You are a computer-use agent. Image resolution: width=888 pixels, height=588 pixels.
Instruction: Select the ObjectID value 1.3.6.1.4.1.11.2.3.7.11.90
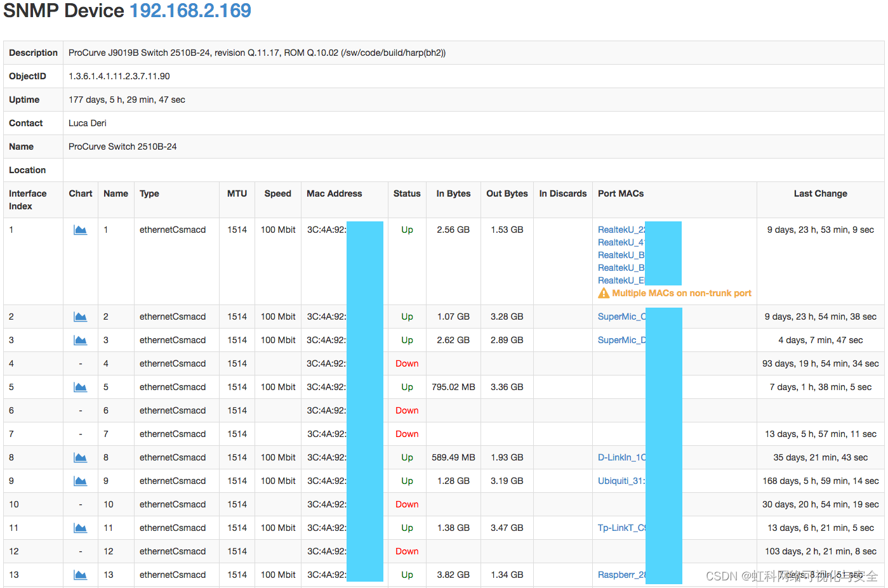tap(119, 76)
